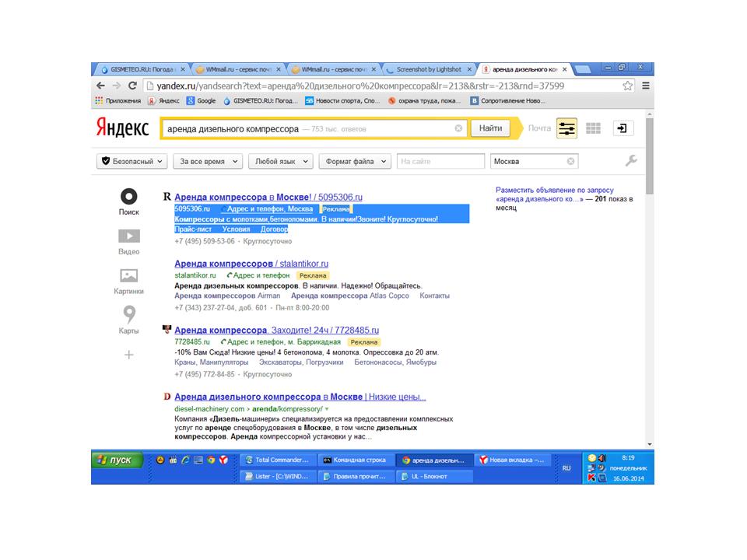Open Аренда компрессора Atlas Copco sitelink
Screen dimensions: 747x560
[x=349, y=296]
